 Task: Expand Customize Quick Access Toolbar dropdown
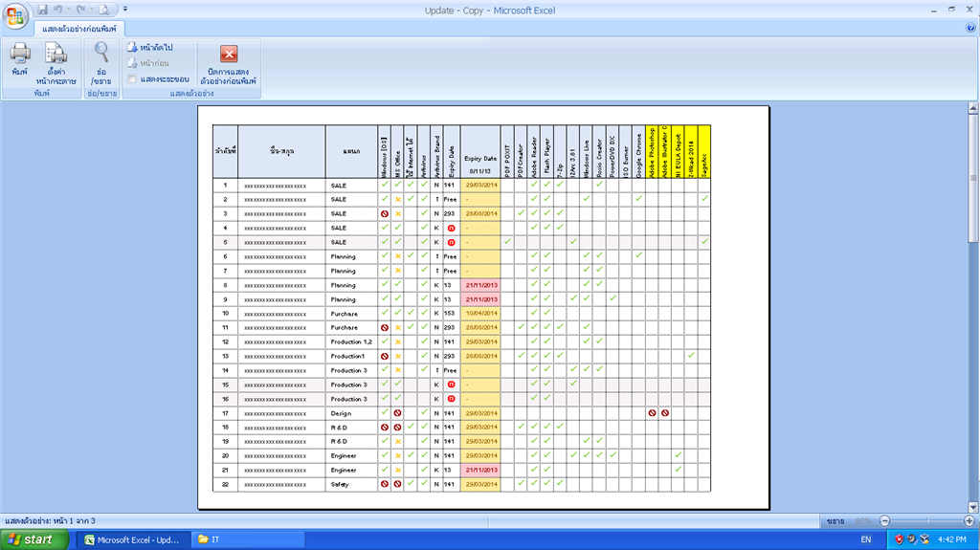(x=125, y=10)
